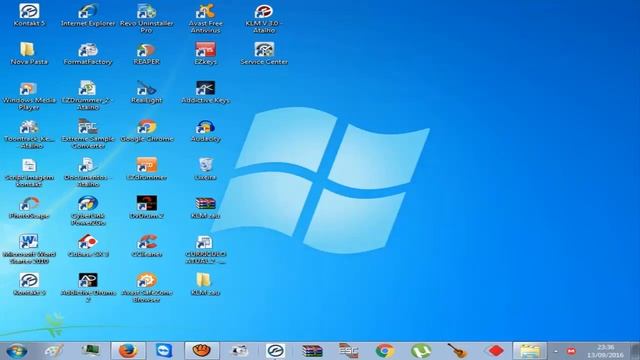Open WinRAR from the taskbar
The image size is (640, 360).
click(x=312, y=351)
